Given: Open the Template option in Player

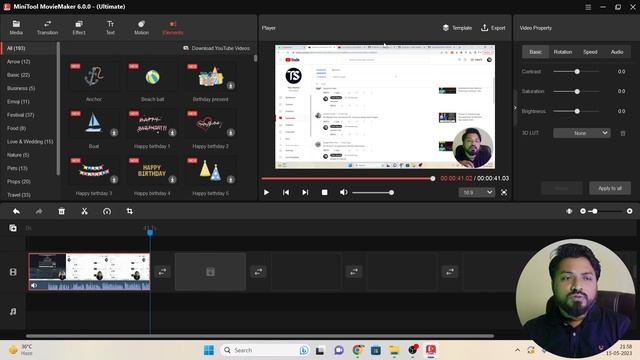Looking at the screenshot, I should (457, 28).
